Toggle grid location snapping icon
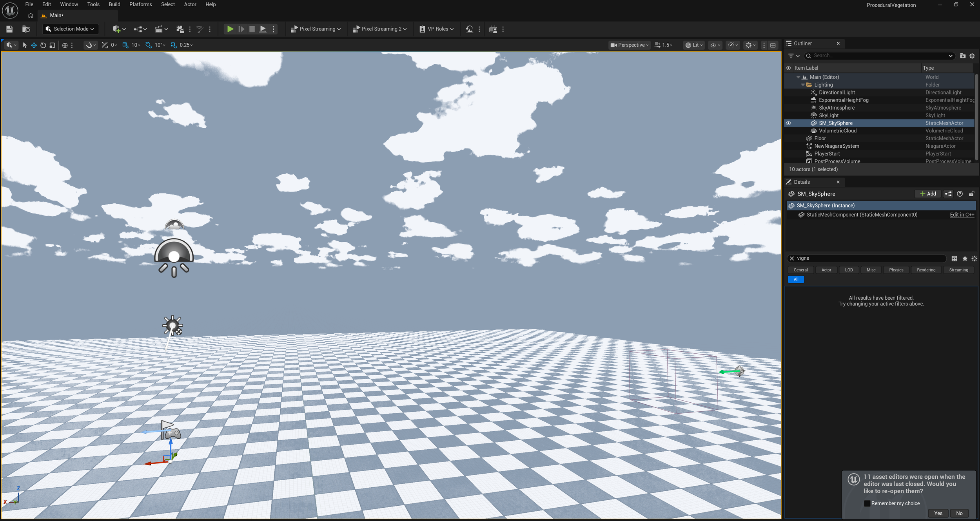 125,45
